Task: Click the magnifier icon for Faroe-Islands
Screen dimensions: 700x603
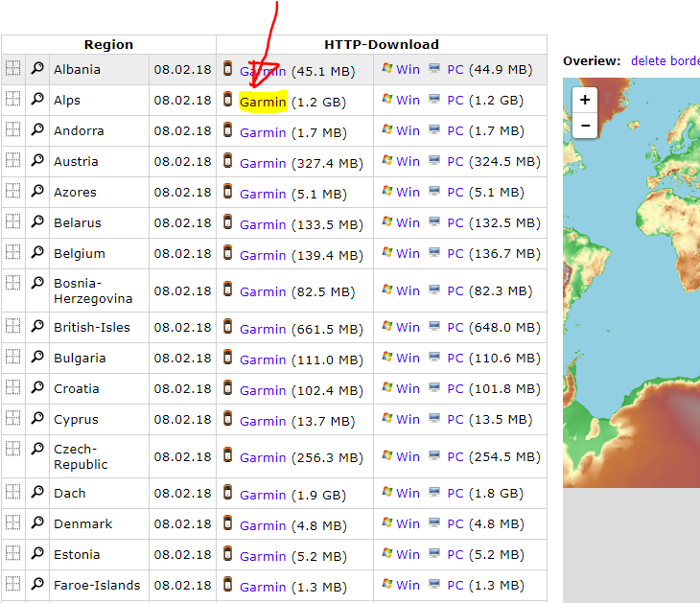Action: point(37,584)
